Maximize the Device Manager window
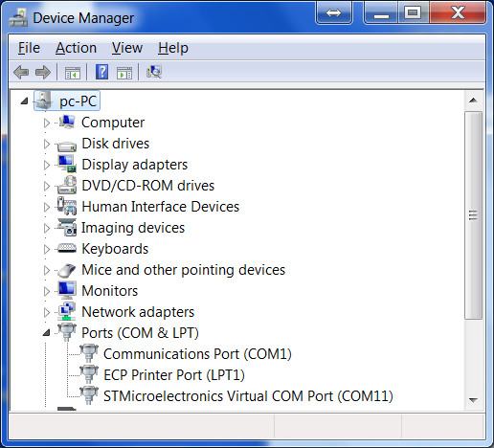The height and width of the screenshot is (448, 494). point(414,12)
